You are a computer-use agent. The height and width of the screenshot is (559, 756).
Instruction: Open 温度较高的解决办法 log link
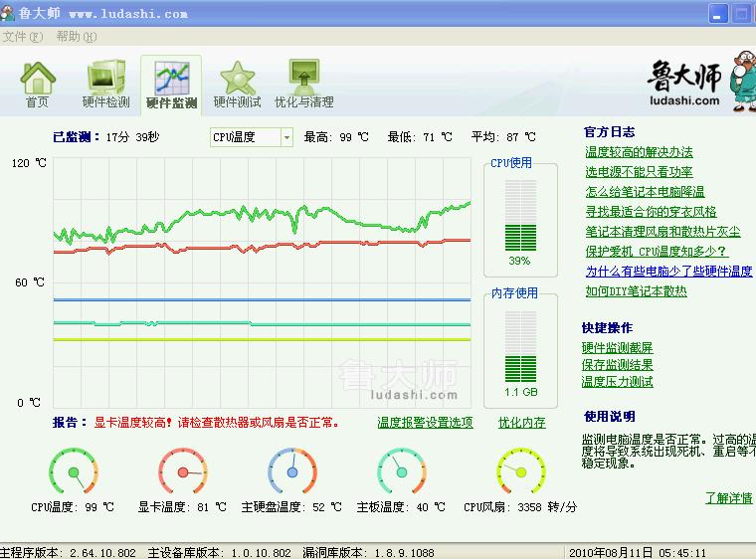639,152
